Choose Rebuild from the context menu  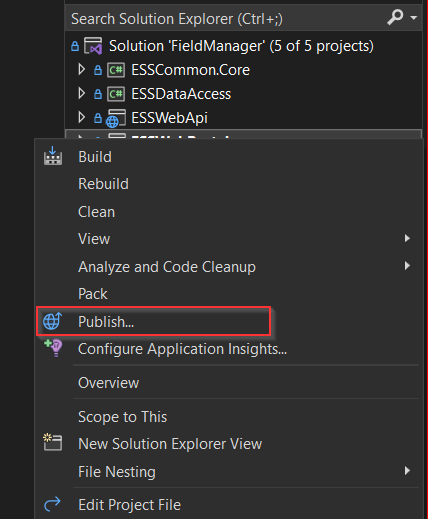pos(103,184)
